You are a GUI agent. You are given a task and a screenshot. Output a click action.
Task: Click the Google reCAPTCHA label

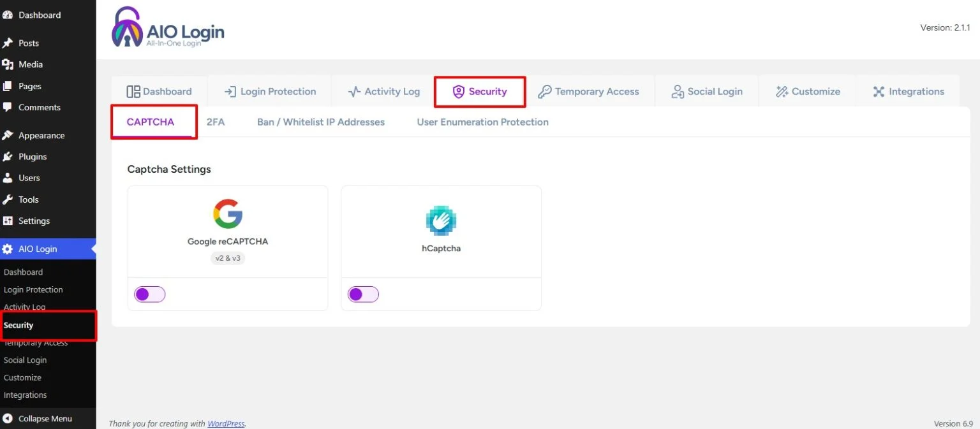[228, 242]
